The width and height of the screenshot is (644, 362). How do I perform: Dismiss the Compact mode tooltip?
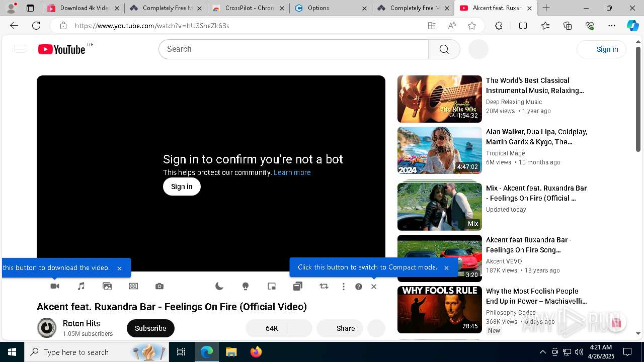[446, 268]
